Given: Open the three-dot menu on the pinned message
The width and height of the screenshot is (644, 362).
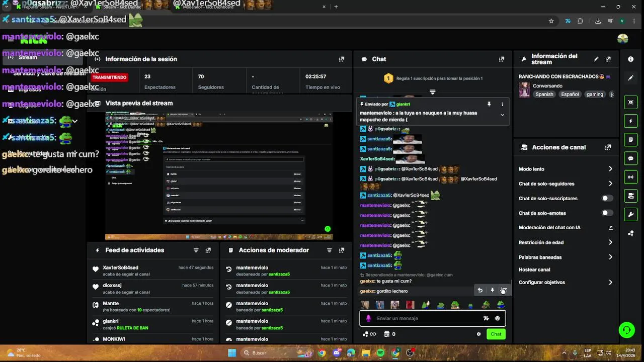Looking at the screenshot, I should [x=502, y=104].
